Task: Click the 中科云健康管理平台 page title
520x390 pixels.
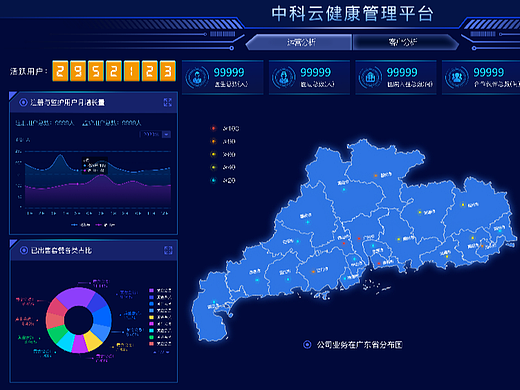Action: pyautogui.click(x=353, y=14)
